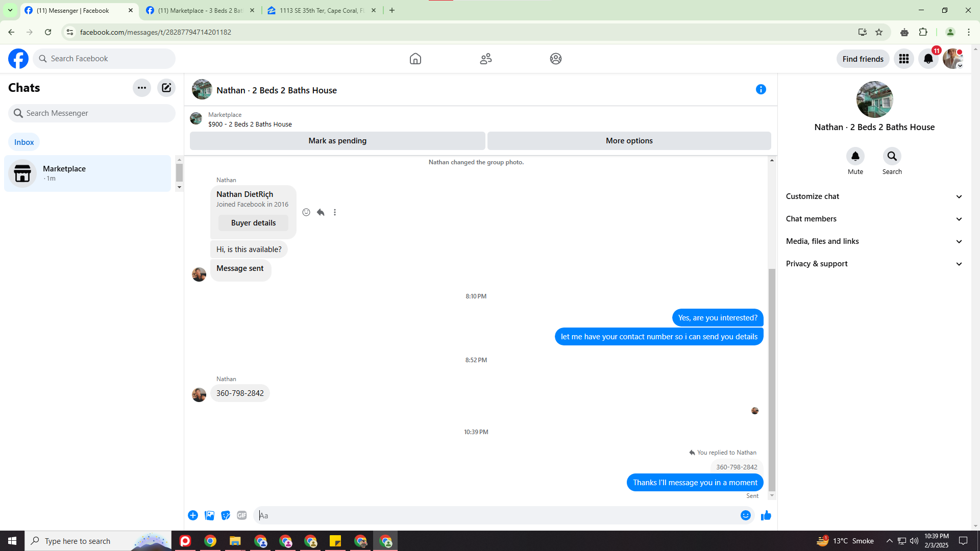Focus the Search Facebook field
Screen dimensions: 980x551
coord(104,59)
